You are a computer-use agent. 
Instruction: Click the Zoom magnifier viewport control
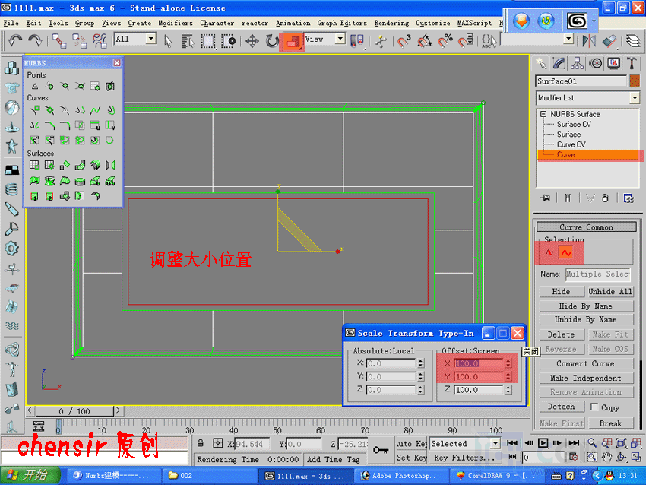click(592, 443)
